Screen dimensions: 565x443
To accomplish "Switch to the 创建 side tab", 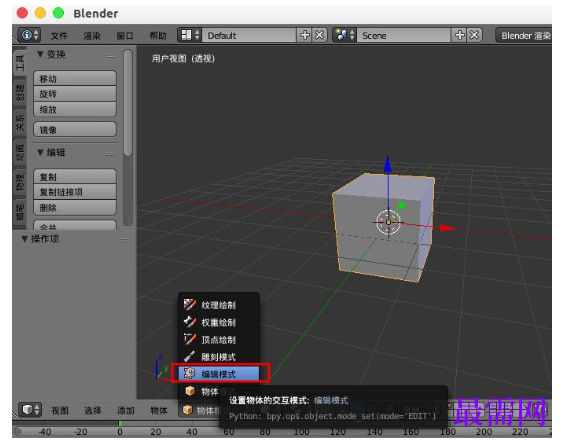I will click(20, 92).
